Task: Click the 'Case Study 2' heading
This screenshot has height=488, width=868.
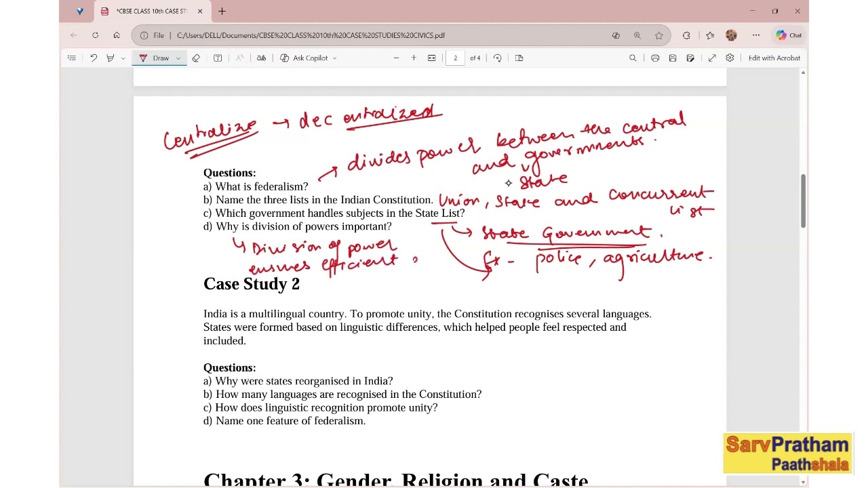Action: [252, 284]
